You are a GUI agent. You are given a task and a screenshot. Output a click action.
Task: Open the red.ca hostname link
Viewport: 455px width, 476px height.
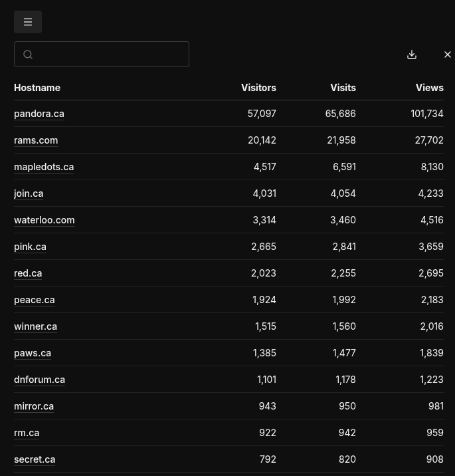(28, 273)
